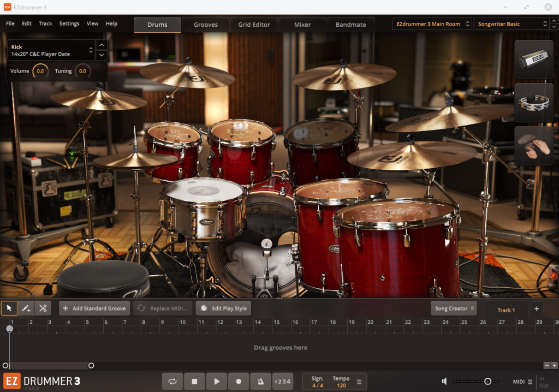This screenshot has width=559, height=392.
Task: Open the Songwriter Basic preset dropdown
Action: [x=511, y=24]
